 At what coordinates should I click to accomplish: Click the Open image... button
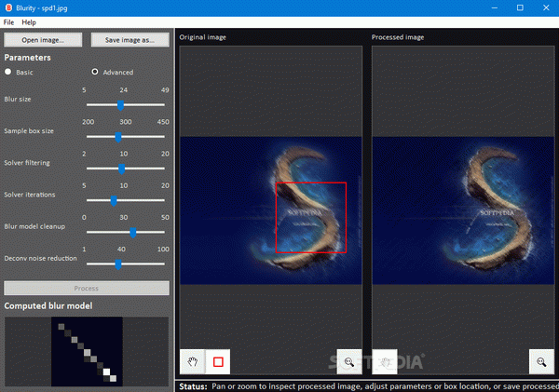(x=43, y=40)
